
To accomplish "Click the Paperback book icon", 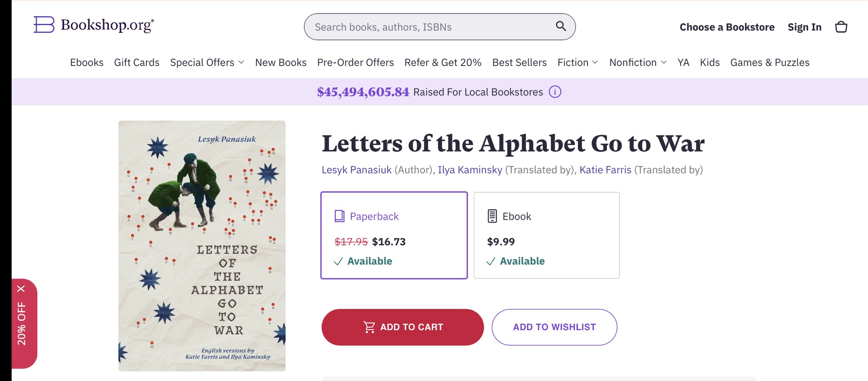I will click(x=339, y=216).
